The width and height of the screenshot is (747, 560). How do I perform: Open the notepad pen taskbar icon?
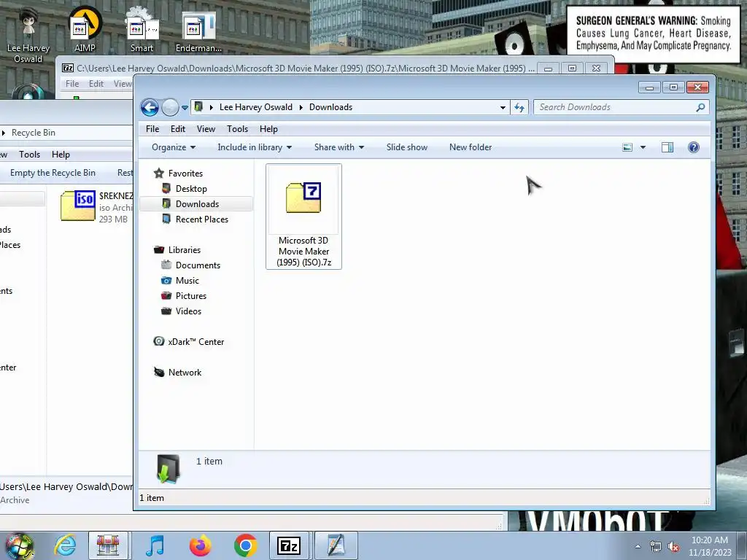[x=336, y=545]
